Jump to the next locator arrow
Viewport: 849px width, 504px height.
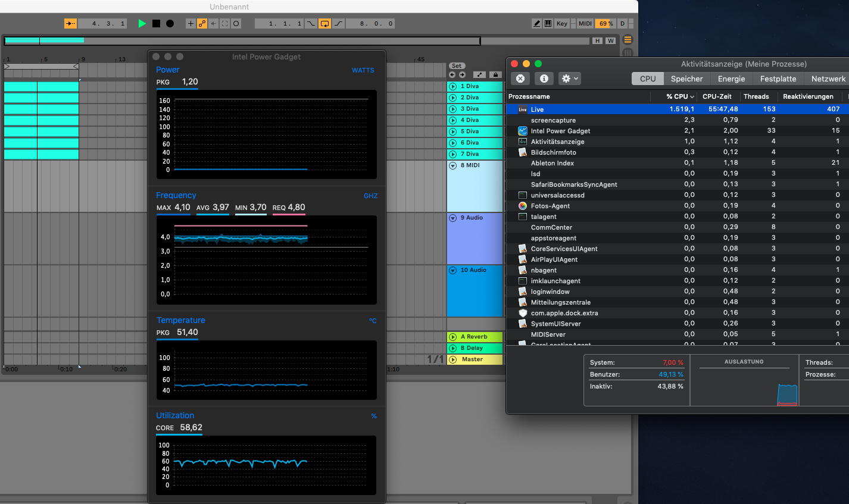(x=461, y=75)
